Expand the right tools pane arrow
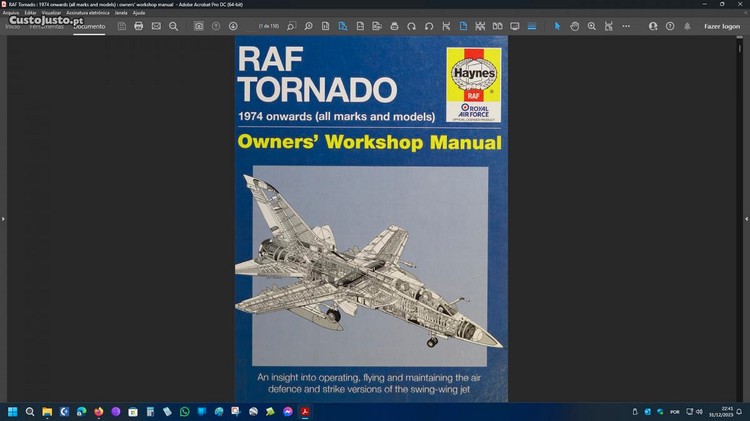The width and height of the screenshot is (750, 421). pyautogui.click(x=746, y=218)
